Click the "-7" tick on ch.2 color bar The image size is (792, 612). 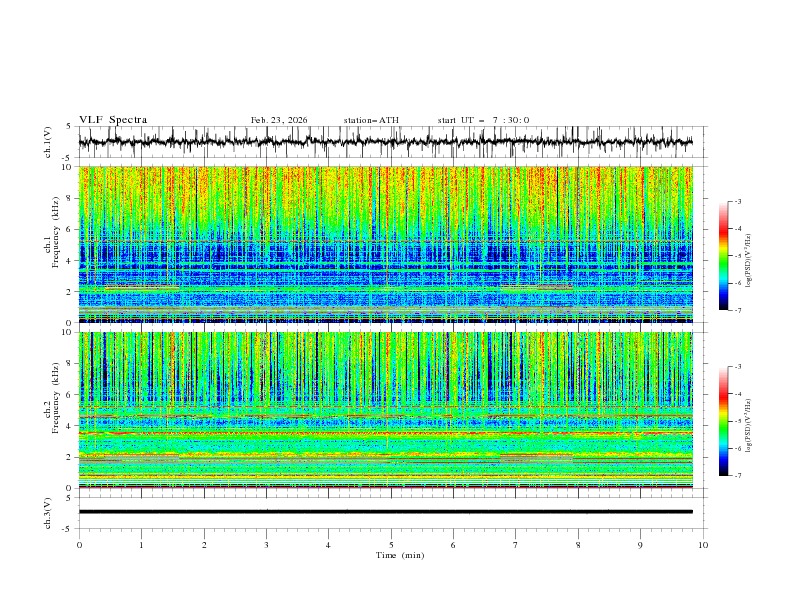[x=737, y=476]
